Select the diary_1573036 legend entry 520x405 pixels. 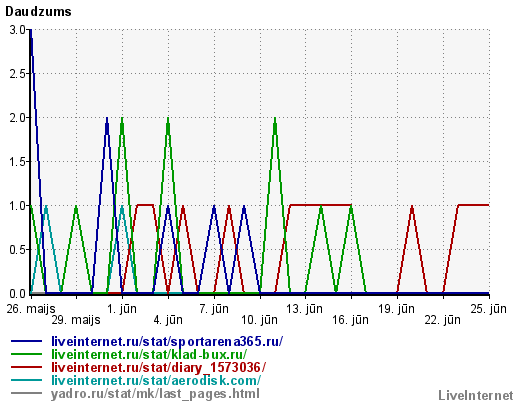[158, 367]
